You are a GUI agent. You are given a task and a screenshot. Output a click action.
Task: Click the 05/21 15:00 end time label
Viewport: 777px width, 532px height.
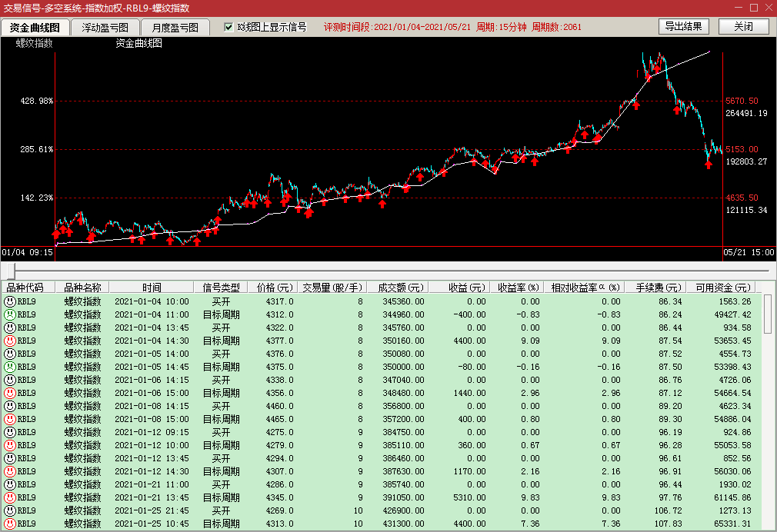749,252
